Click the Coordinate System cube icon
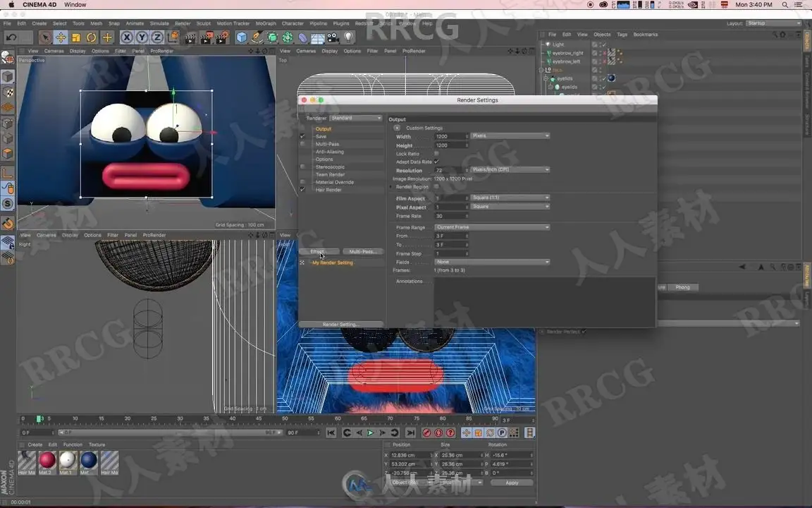Image resolution: width=812 pixels, height=508 pixels. pyautogui.click(x=173, y=37)
